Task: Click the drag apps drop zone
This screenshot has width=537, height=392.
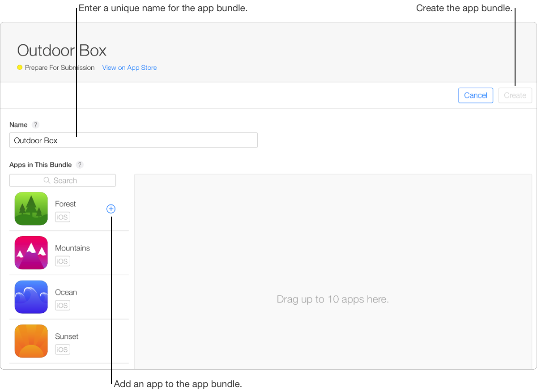Action: tap(333, 299)
